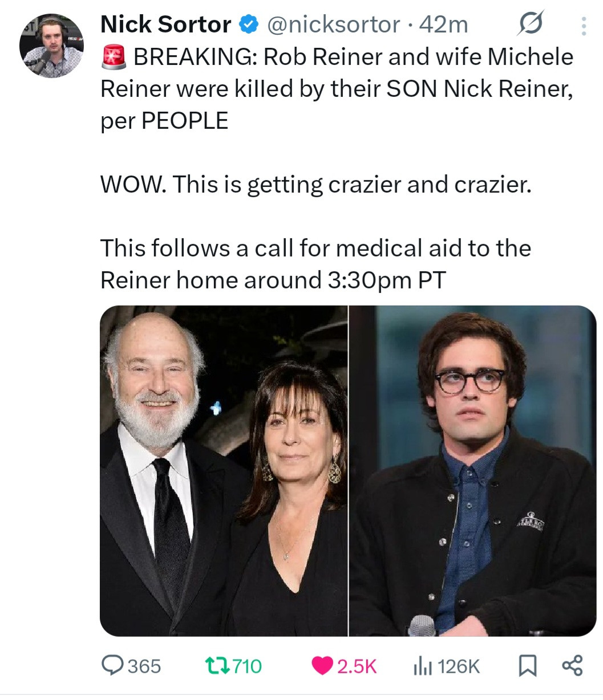Click the 42m timestamp
Screen dimensions: 603x700
(x=443, y=25)
